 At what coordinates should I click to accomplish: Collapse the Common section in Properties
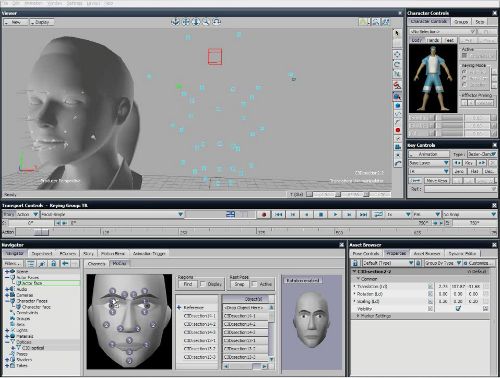(x=358, y=279)
